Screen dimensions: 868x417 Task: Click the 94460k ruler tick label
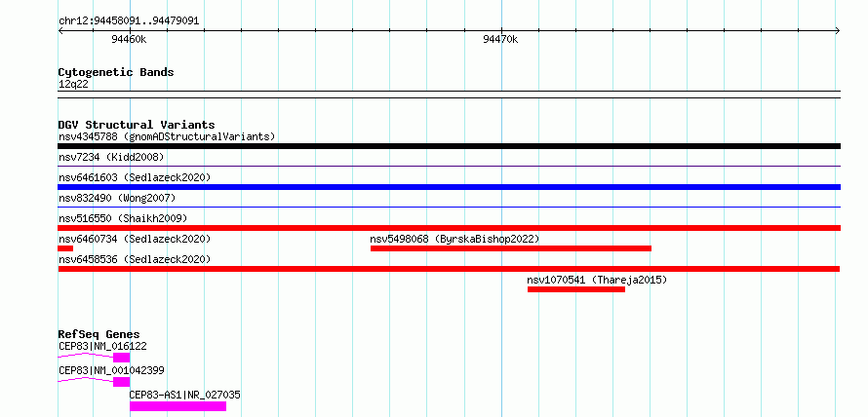129,39
